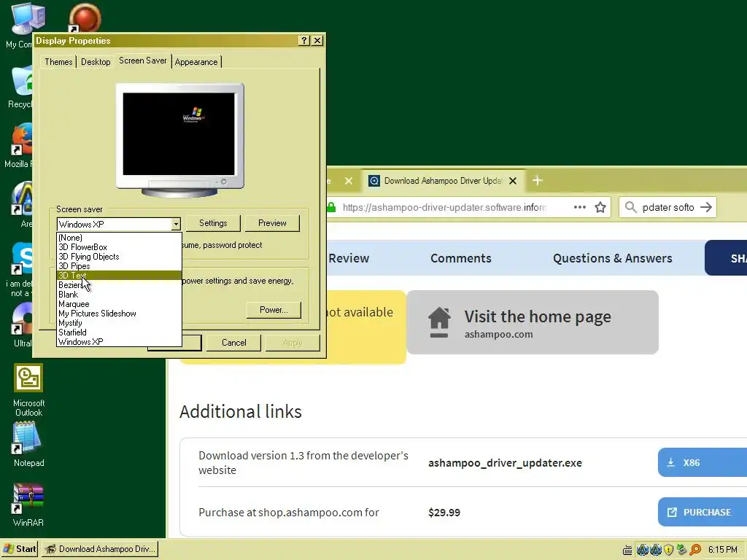Choose 3D FlowerBox screen saver
Screen dimensions: 747x560
tap(119, 247)
